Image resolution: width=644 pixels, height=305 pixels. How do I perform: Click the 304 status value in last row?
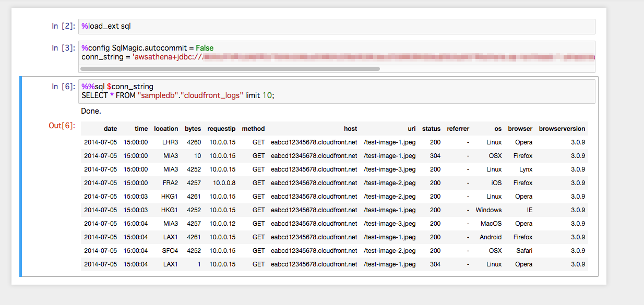tap(435, 264)
